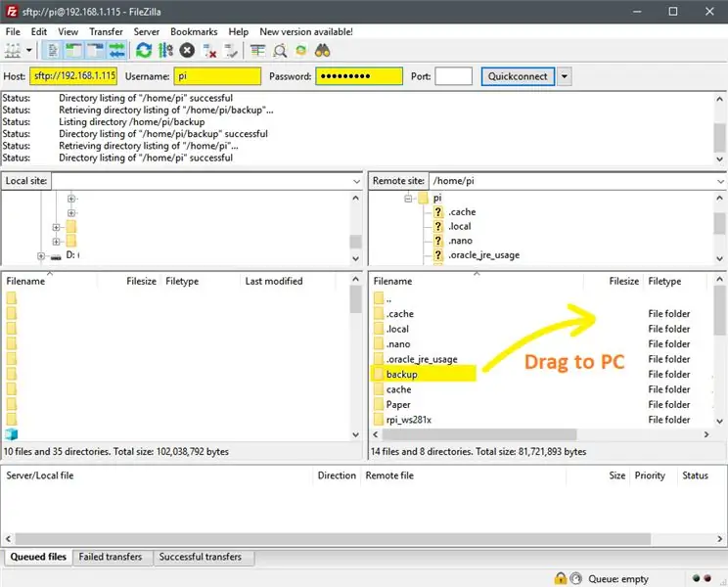Switch to Failed transfers tab

coord(111,557)
